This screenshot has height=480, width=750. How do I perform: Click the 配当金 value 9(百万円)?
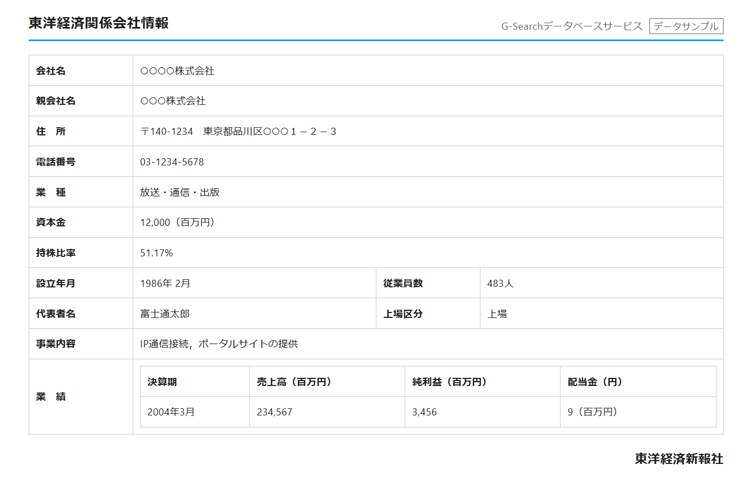pos(592,411)
